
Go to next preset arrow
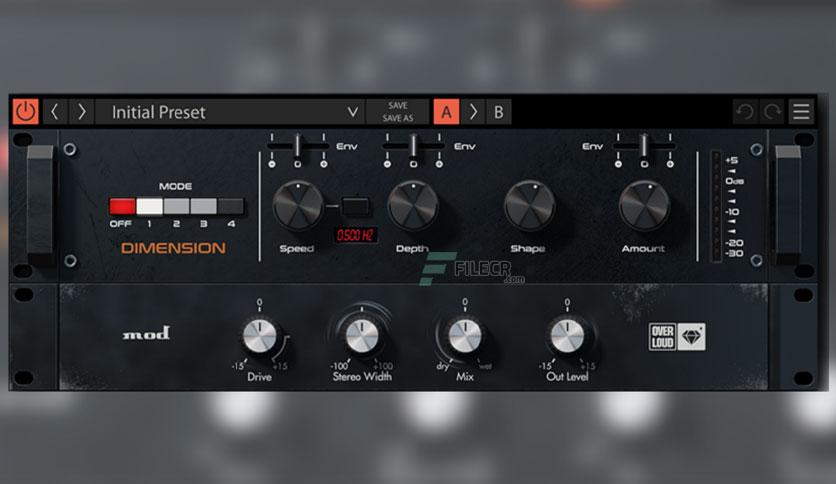[82, 112]
